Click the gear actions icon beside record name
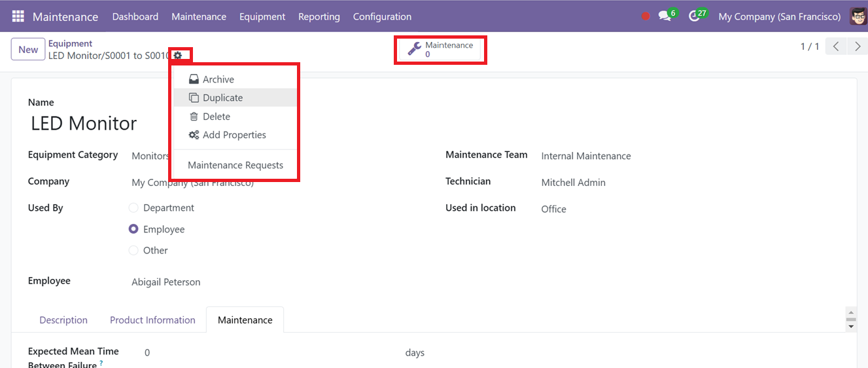The width and height of the screenshot is (868, 368). 178,56
